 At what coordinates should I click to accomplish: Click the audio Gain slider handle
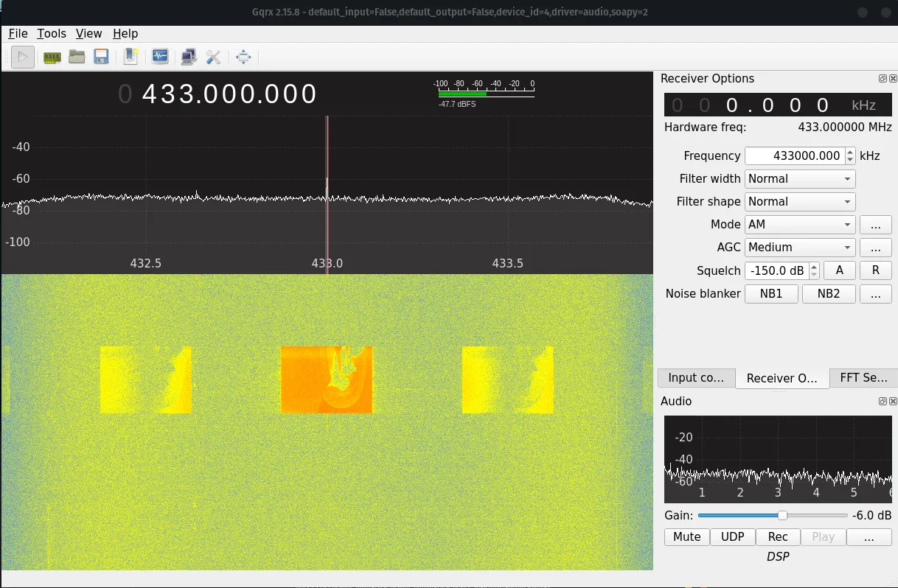coord(782,516)
